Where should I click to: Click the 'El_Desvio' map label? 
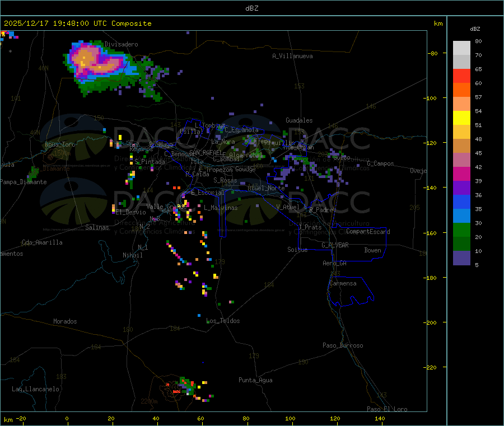pyautogui.click(x=131, y=212)
